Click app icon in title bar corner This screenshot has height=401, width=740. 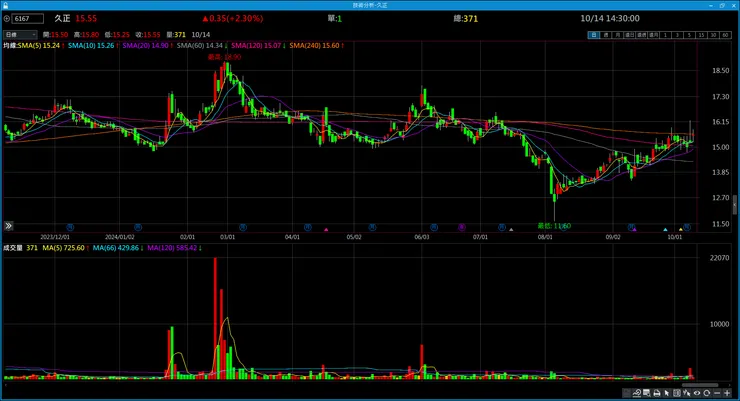(x=5, y=5)
